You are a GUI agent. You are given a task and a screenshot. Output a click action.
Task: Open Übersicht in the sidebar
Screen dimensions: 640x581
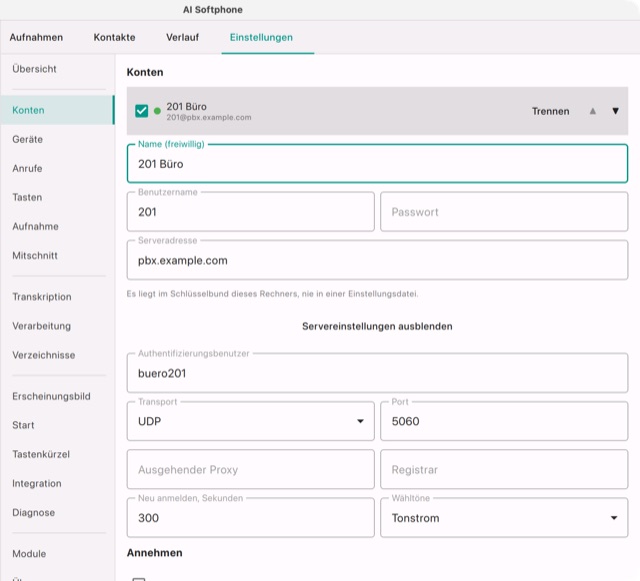point(57,69)
